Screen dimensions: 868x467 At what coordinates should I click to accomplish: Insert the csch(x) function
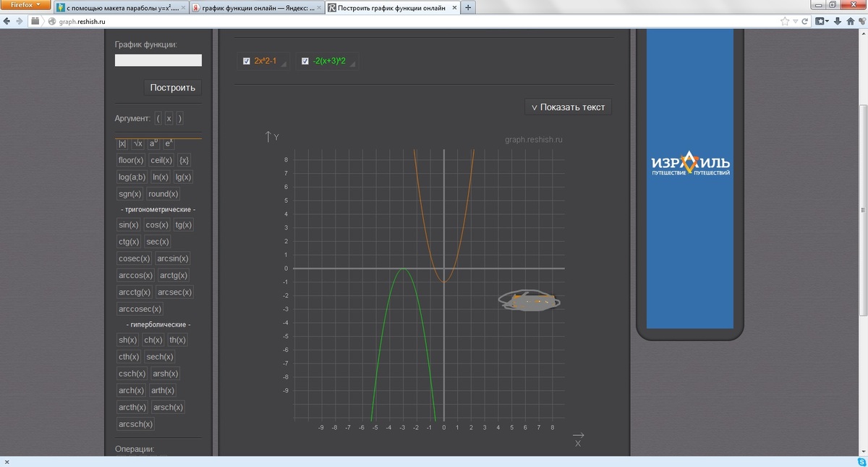[x=132, y=374]
